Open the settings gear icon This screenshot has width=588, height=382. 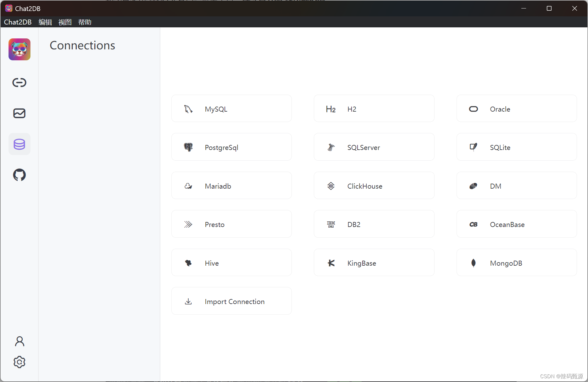click(x=19, y=362)
